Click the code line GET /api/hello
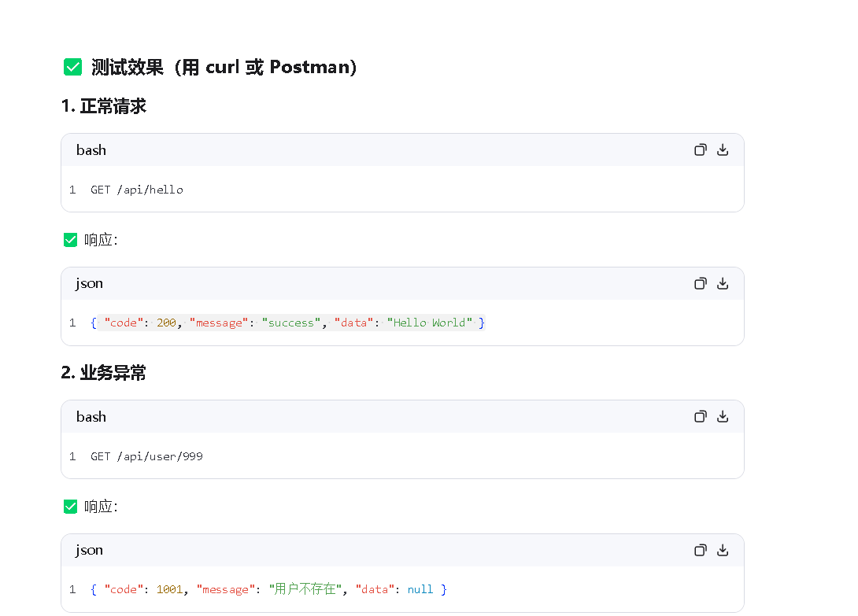858x616 pixels. 137,190
